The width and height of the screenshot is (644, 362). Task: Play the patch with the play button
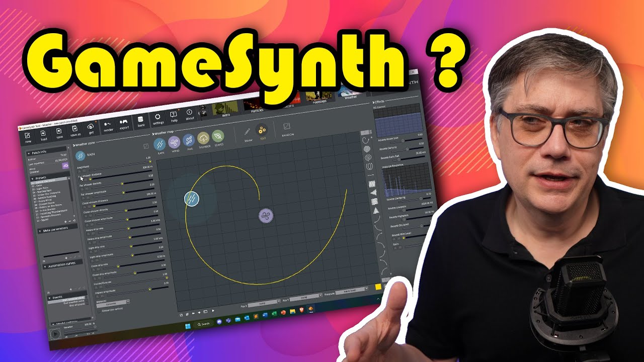click(x=55, y=334)
